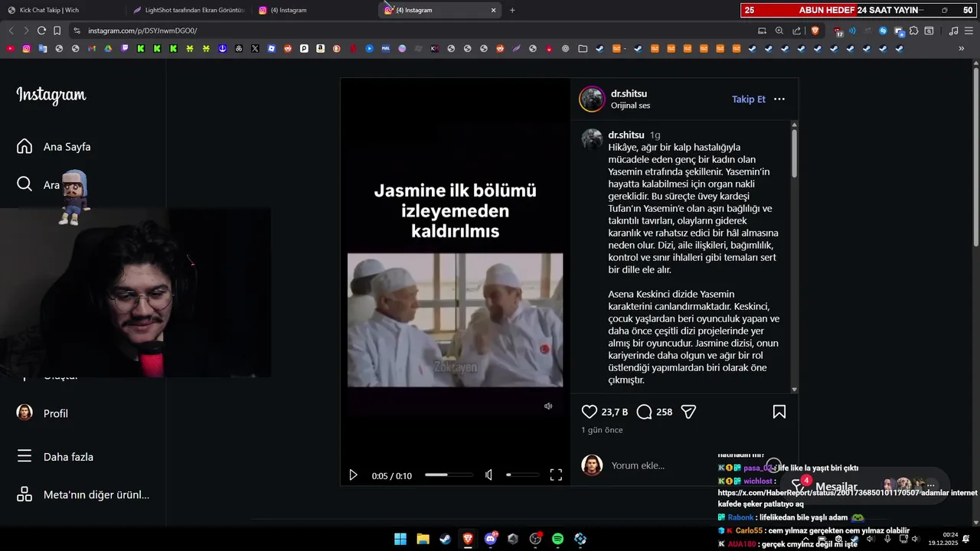The image size is (980, 551).
Task: Open Profil in the Instagram sidebar
Action: pos(43,413)
